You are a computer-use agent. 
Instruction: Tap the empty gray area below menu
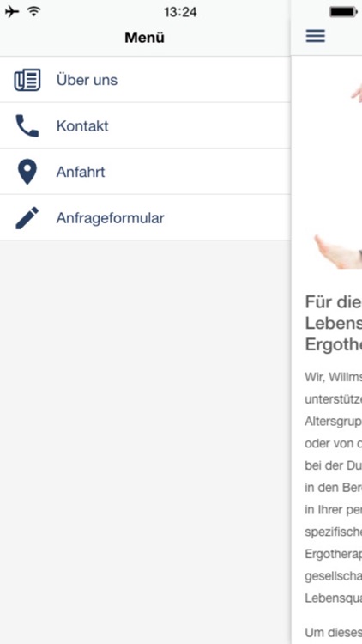(x=145, y=442)
